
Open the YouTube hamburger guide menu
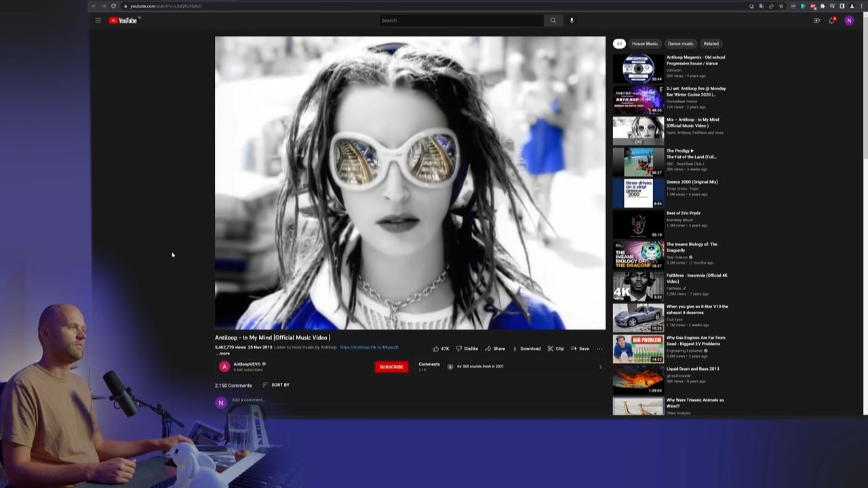tap(98, 20)
